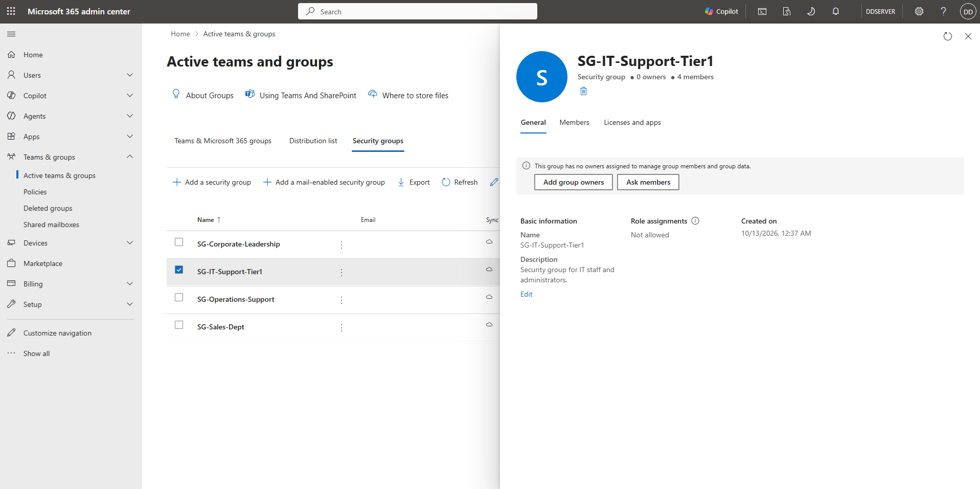980x489 pixels.
Task: Open the help question mark icon
Action: (x=944, y=11)
